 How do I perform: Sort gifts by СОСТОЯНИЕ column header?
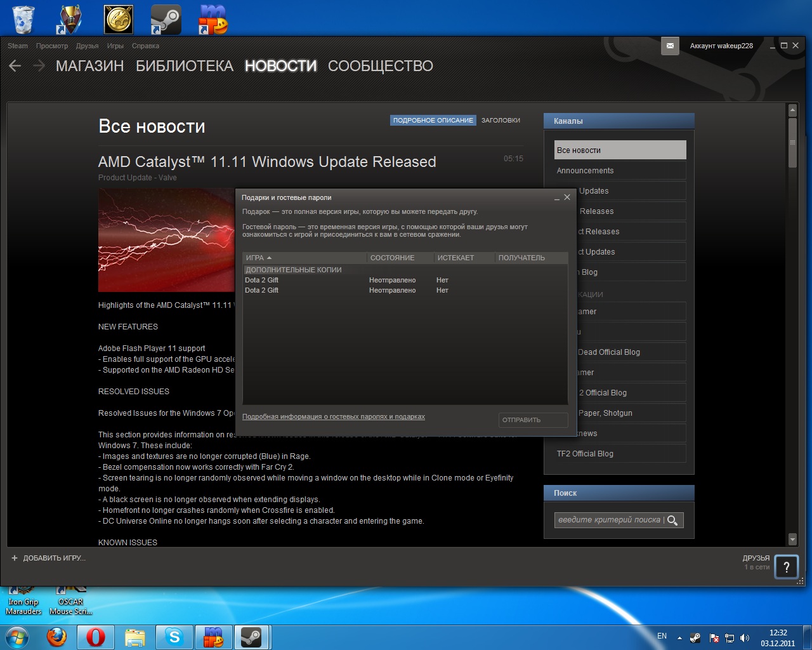click(x=400, y=258)
